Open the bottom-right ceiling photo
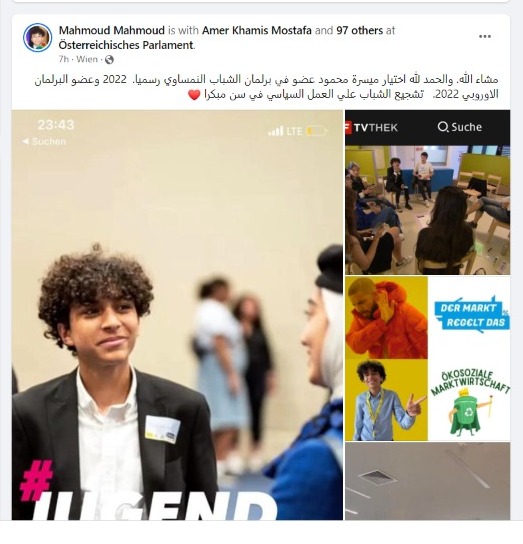Screen dimensions: 523x544 pyautogui.click(x=428, y=481)
